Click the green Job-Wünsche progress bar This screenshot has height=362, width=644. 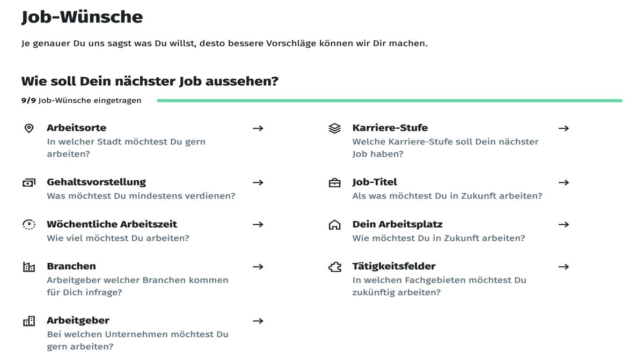click(390, 100)
